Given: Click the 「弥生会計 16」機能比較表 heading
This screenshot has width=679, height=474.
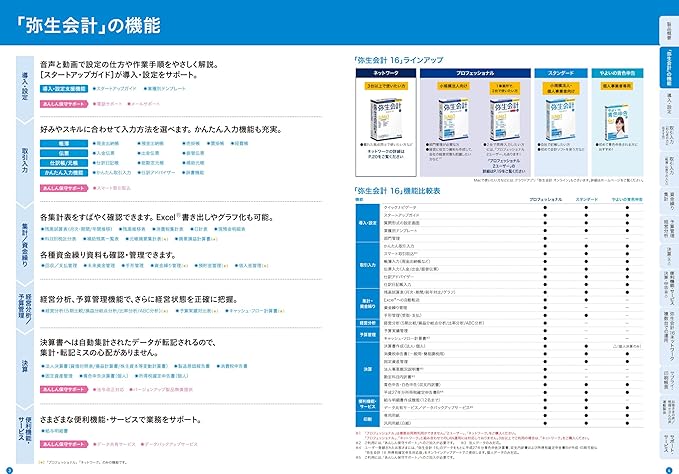Looking at the screenshot, I should [x=397, y=190].
